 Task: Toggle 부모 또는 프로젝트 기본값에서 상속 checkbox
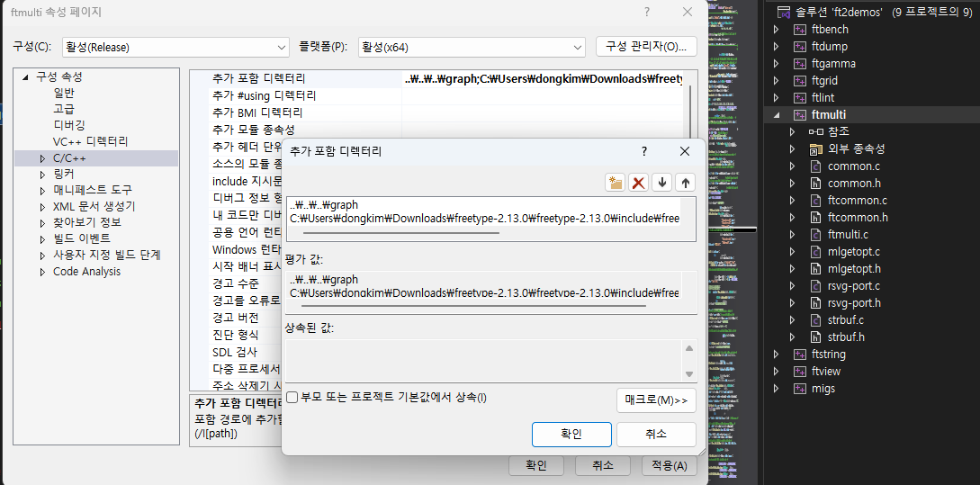click(292, 397)
